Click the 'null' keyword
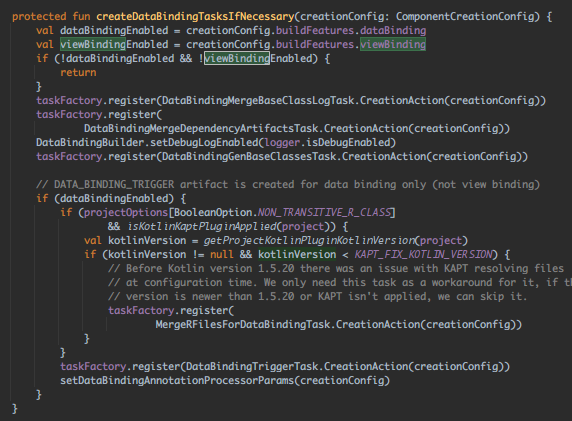Screen dimensions: 572x421 point(222,255)
